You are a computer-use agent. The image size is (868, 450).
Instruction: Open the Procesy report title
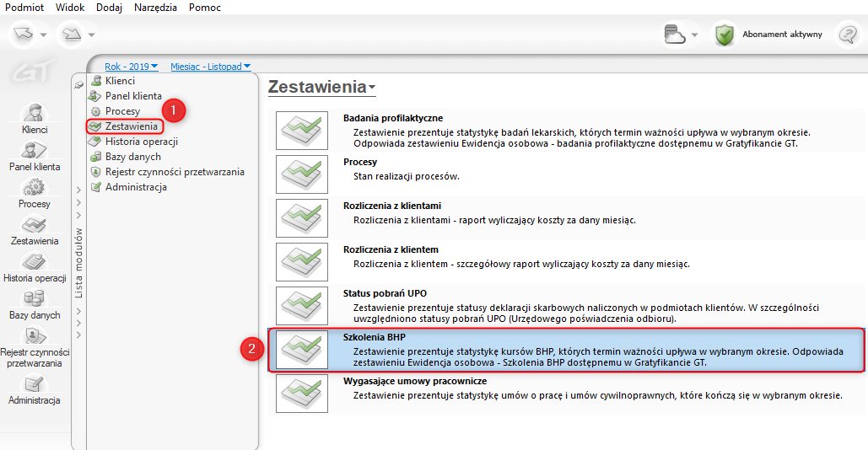[360, 162]
